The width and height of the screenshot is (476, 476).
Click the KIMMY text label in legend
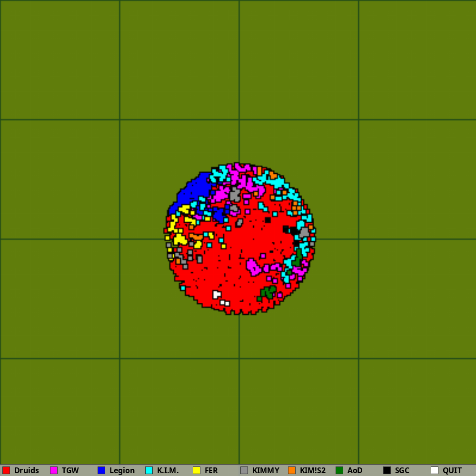[266, 470]
